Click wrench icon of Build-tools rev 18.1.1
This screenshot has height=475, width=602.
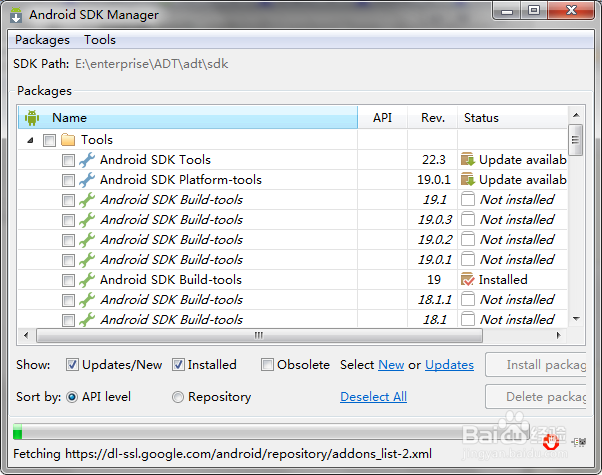[x=87, y=300]
